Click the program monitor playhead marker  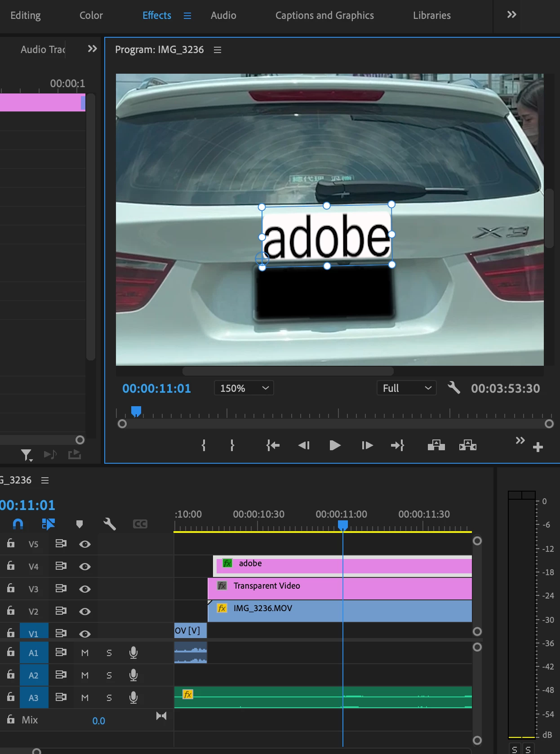pyautogui.click(x=136, y=411)
